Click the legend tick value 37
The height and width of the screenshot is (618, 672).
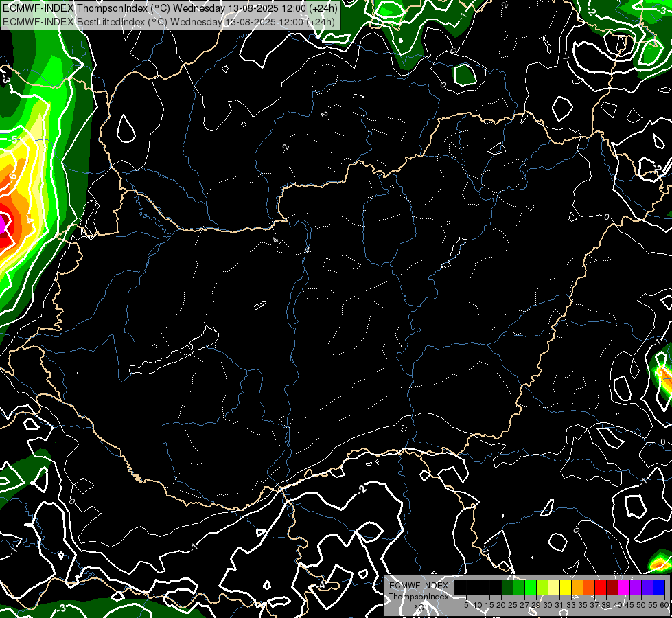(595, 605)
